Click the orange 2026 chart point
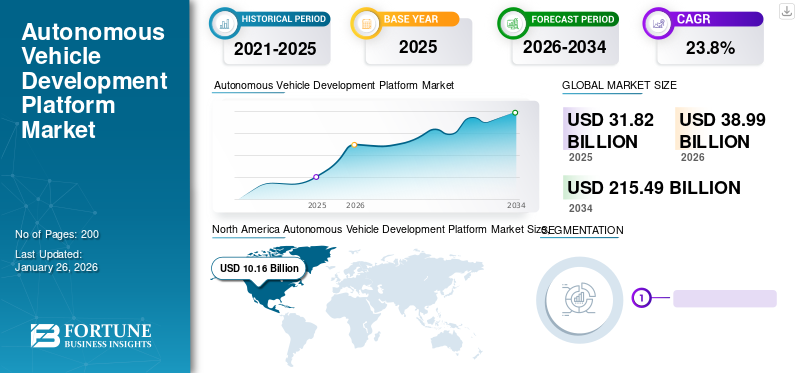800x373 pixels. tap(354, 145)
